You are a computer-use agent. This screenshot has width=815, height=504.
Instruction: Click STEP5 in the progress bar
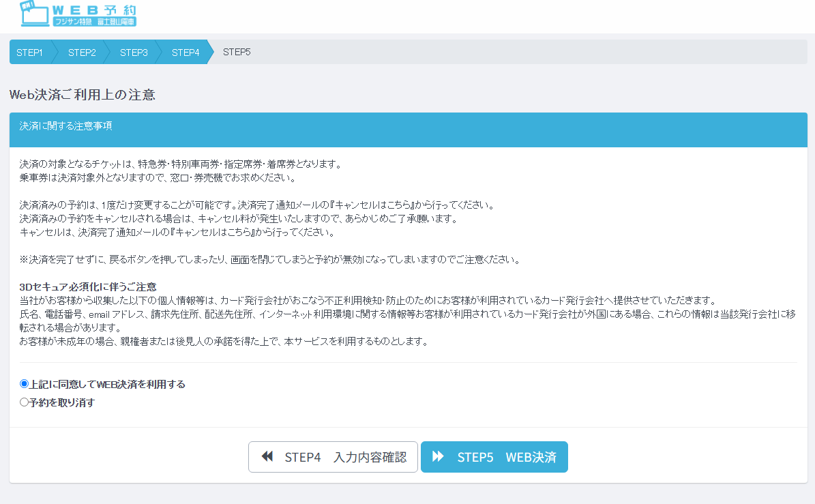click(237, 53)
